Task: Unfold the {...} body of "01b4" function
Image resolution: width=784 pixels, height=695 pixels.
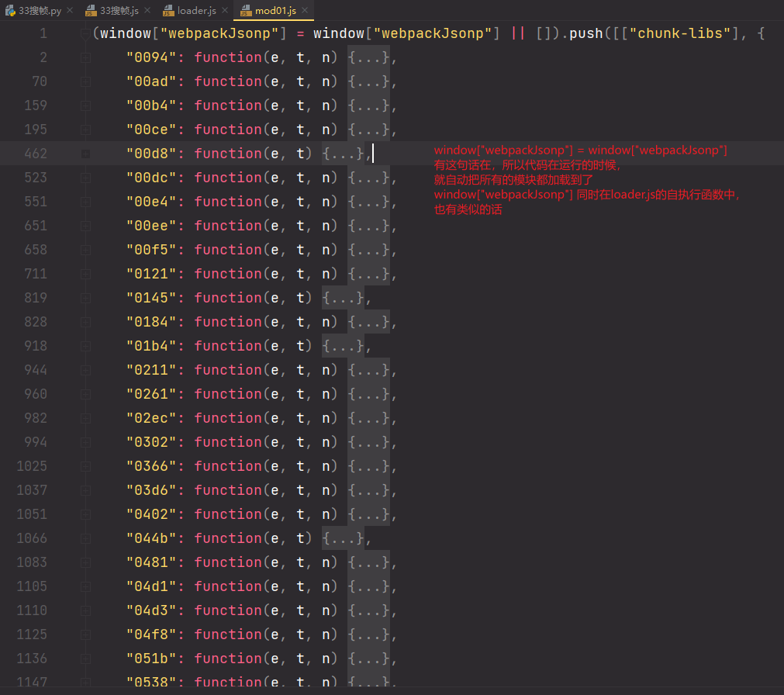Action: coord(343,346)
